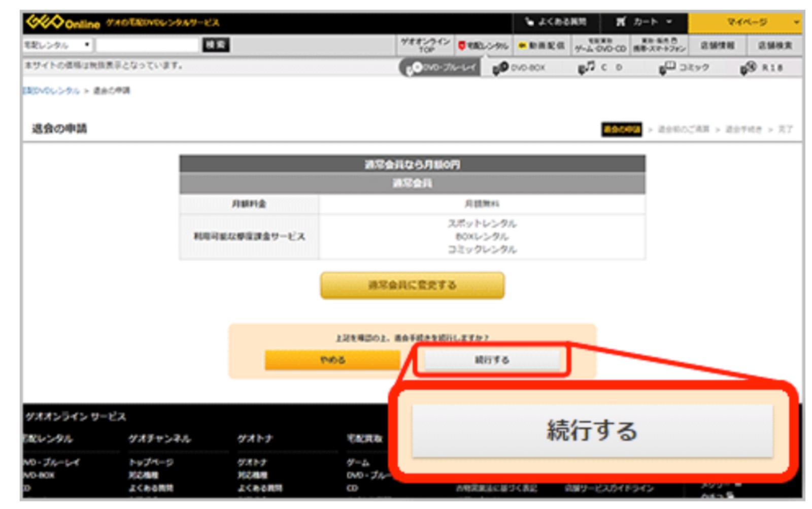Screen dimensions: 812x509
Task: Open the よくある質問 pointer icon in the header
Action: 529,22
